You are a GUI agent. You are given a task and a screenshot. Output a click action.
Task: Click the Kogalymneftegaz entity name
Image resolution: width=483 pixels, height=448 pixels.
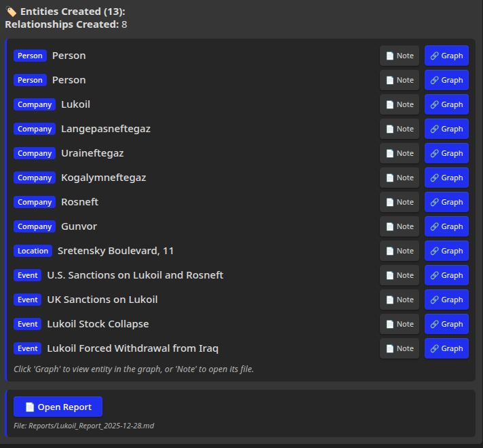tap(104, 178)
